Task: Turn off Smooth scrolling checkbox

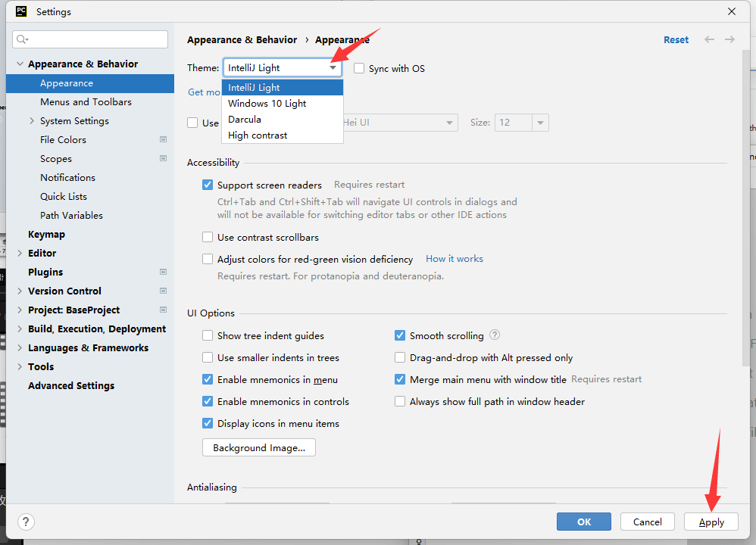Action: (400, 335)
